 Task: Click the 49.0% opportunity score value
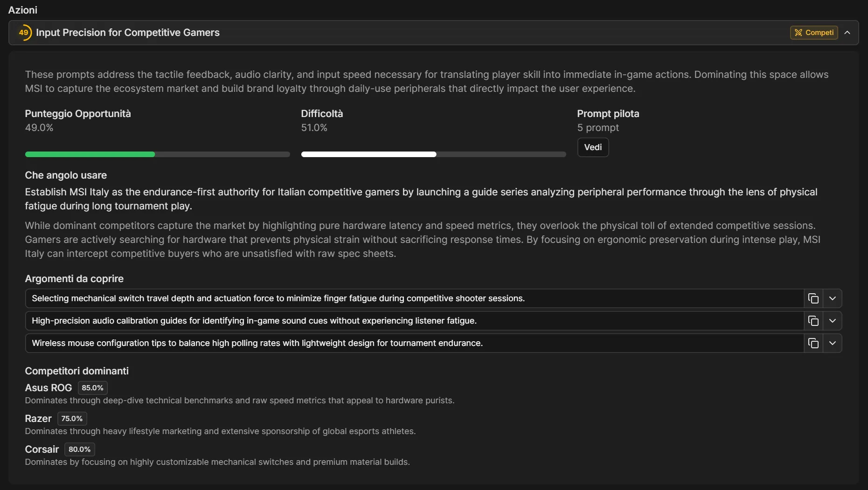click(x=39, y=128)
